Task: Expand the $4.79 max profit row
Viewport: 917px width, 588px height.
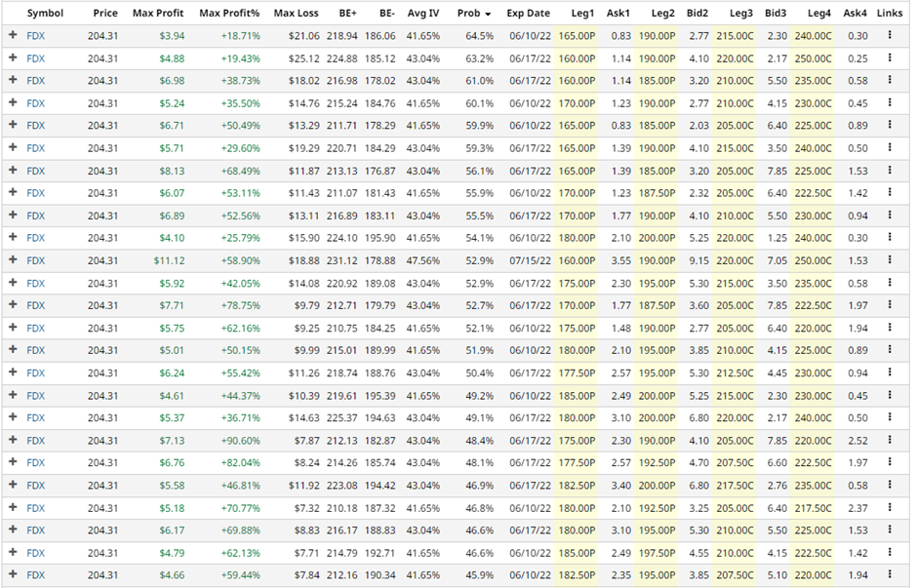Action: point(13,552)
